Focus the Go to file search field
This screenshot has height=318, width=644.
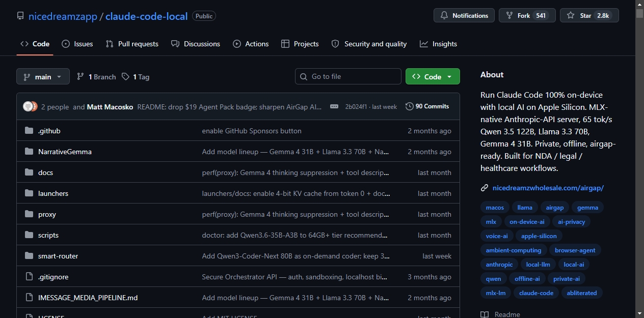348,76
